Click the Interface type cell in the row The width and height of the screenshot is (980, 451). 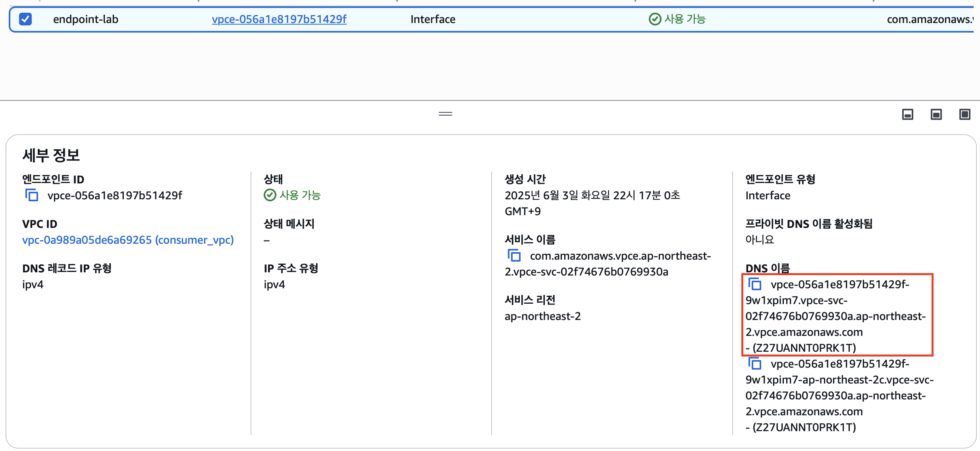coord(433,19)
